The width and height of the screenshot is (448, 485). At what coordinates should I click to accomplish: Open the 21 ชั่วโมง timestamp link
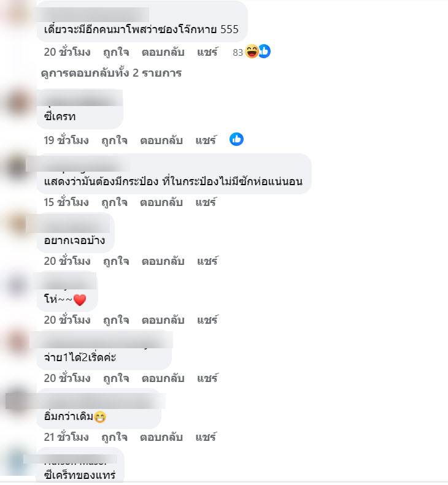(x=66, y=437)
